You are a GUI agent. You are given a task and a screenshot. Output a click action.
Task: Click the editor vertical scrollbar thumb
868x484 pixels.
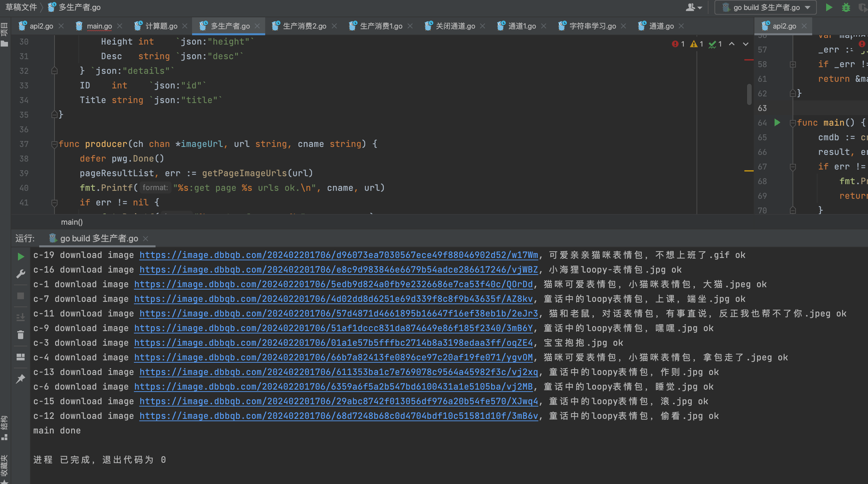[749, 94]
